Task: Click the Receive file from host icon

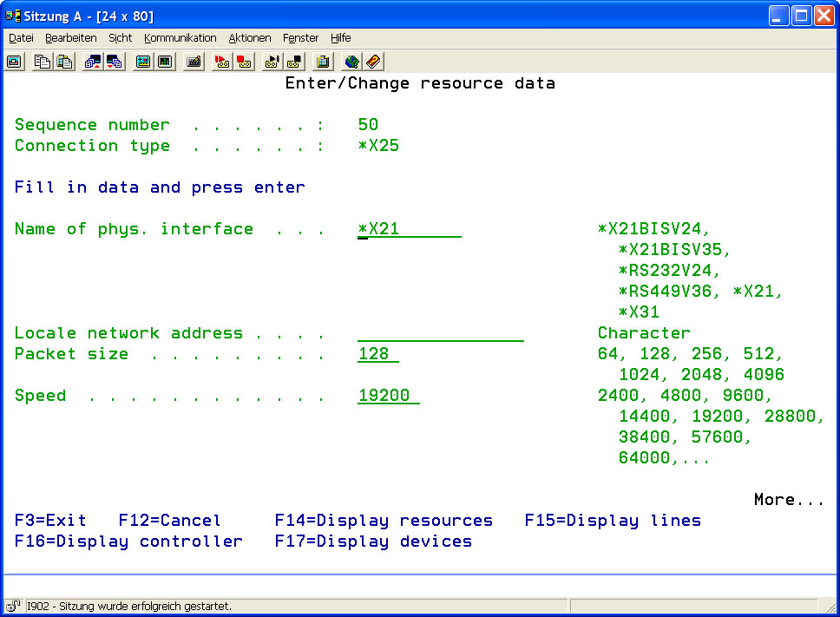Action: click(x=114, y=62)
